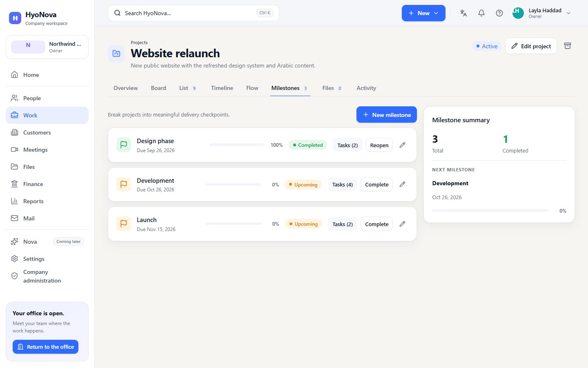Mark the Development milestone complete
Screen dimensions: 588x368
[377, 184]
